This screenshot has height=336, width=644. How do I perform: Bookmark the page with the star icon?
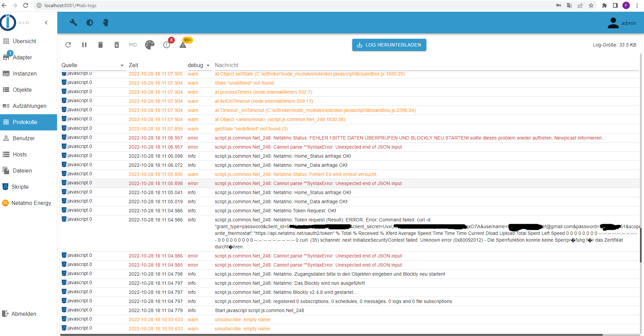tap(591, 5)
